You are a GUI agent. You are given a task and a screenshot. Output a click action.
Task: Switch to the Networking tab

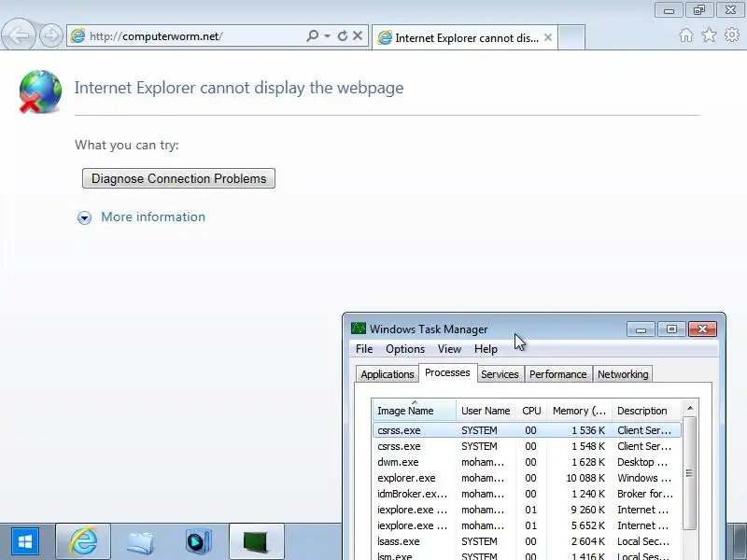[x=623, y=374]
